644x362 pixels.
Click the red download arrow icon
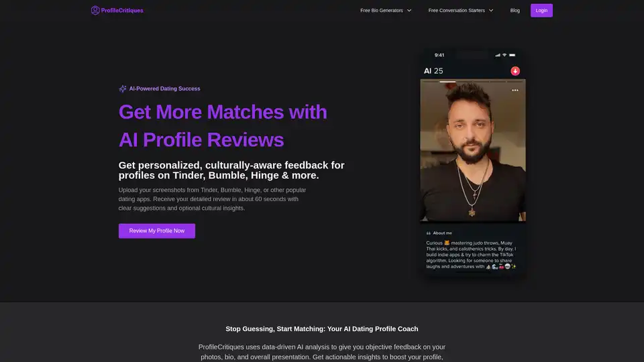coord(515,71)
